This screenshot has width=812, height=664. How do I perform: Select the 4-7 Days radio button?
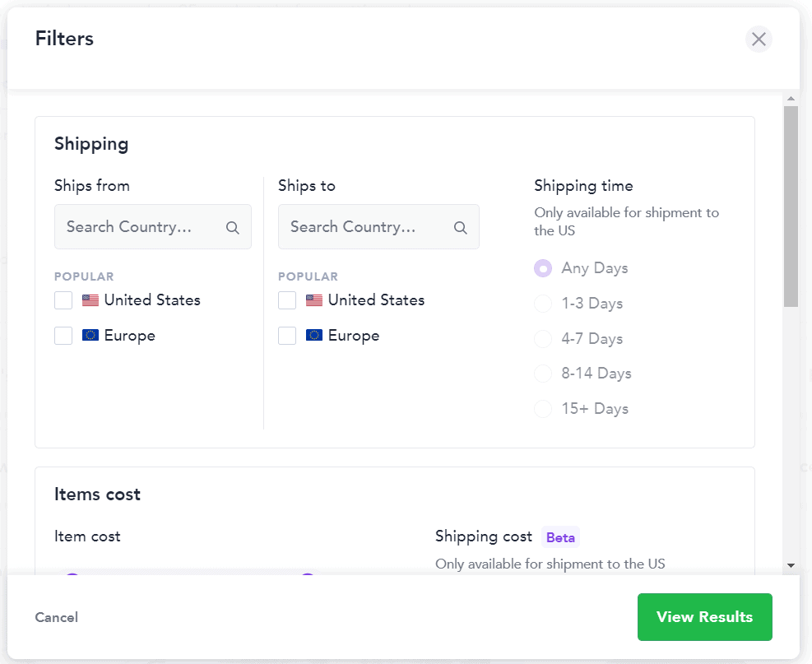pyautogui.click(x=543, y=339)
